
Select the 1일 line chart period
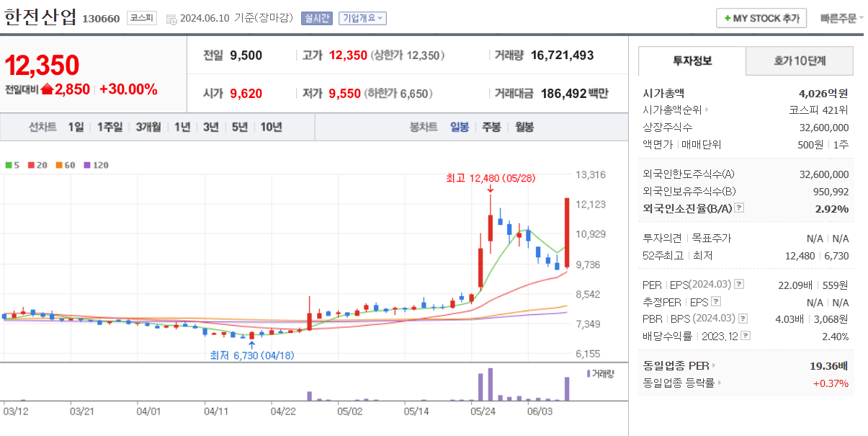76,127
